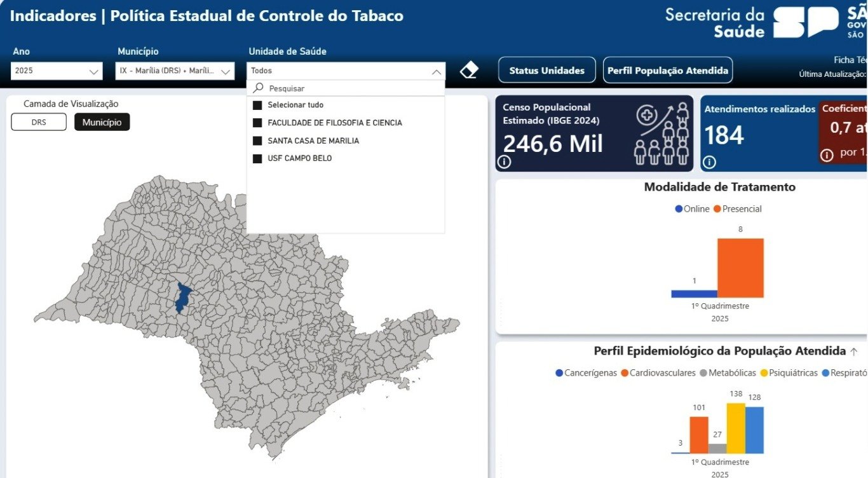
Task: Tick the USF CAMPO BELO checkbox
Action: [x=257, y=158]
